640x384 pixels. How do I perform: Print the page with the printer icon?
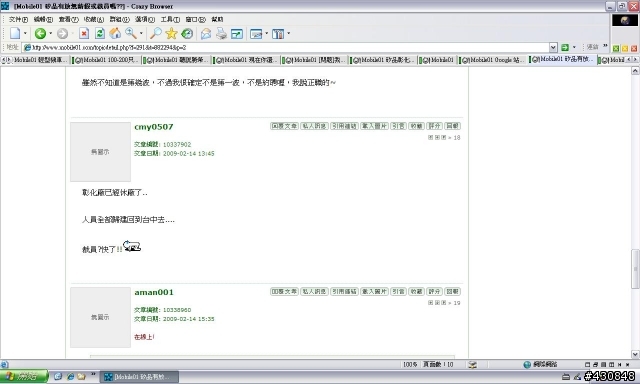pos(221,33)
